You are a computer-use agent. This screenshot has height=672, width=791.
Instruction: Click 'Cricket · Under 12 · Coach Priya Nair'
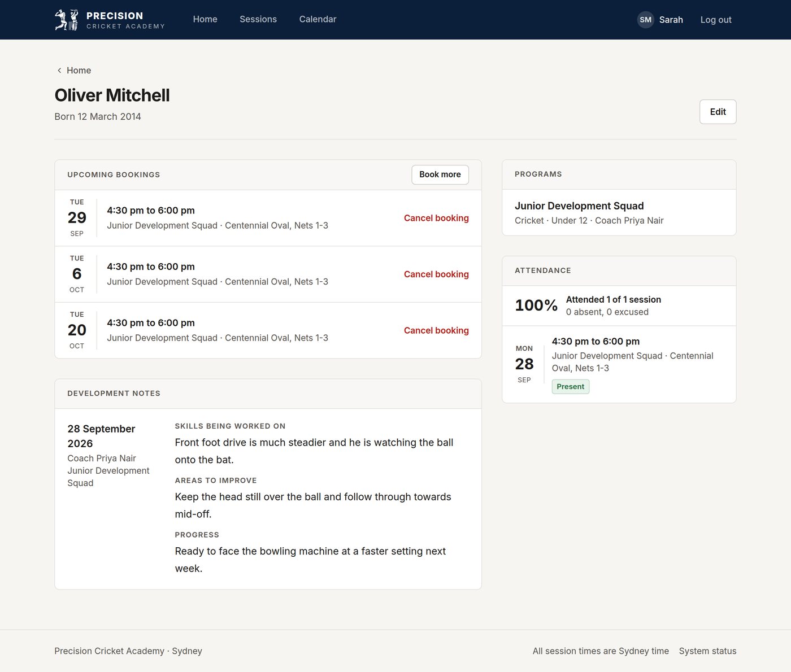coord(589,221)
